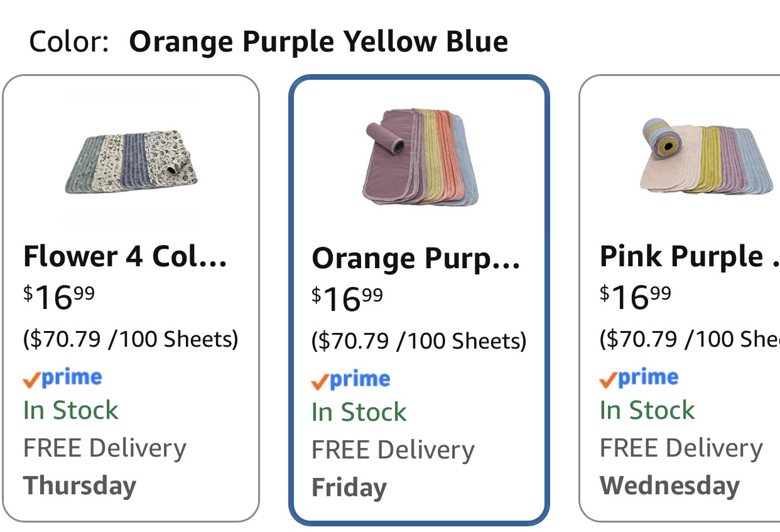780x532 pixels.
Task: Click the Prime logo on the Flower card
Action: 62,377
